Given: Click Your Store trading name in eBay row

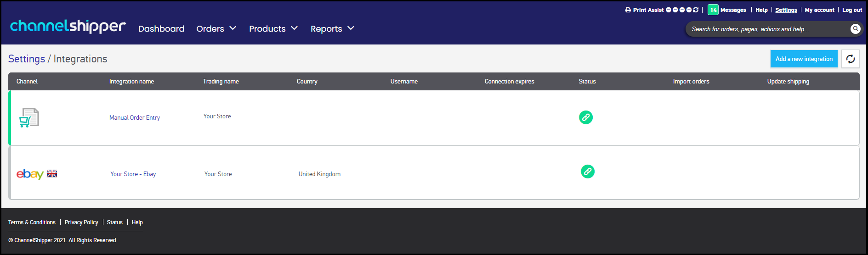Looking at the screenshot, I should click(x=218, y=174).
